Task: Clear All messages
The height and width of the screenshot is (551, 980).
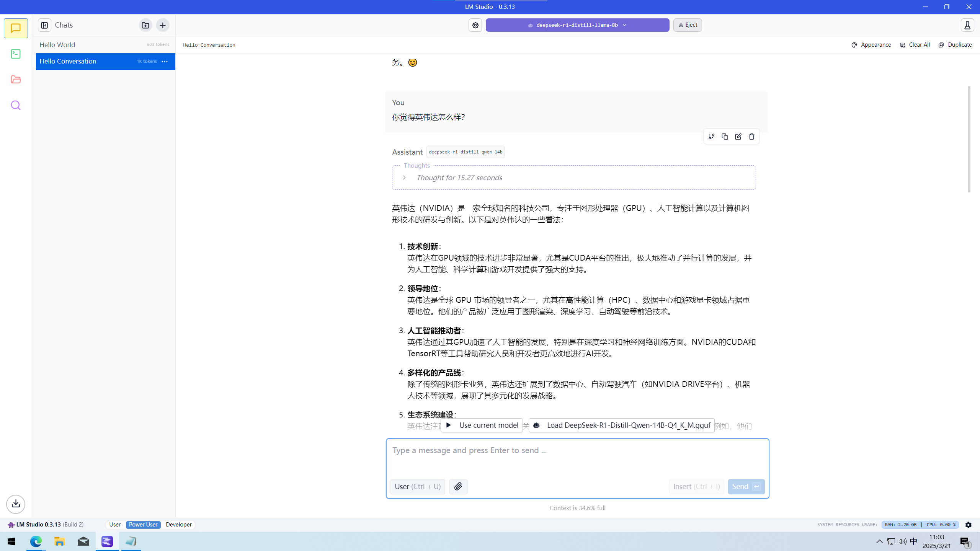Action: (915, 45)
